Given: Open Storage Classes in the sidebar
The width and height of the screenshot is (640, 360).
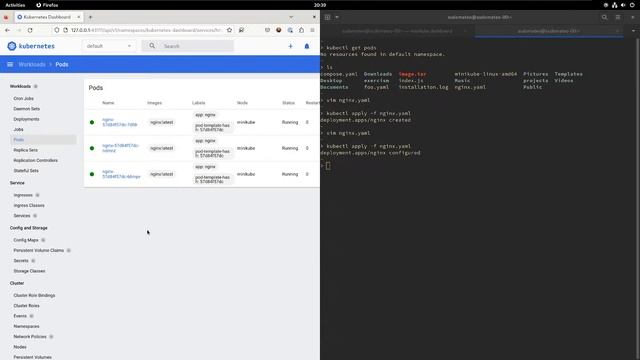Looking at the screenshot, I should coord(29,271).
